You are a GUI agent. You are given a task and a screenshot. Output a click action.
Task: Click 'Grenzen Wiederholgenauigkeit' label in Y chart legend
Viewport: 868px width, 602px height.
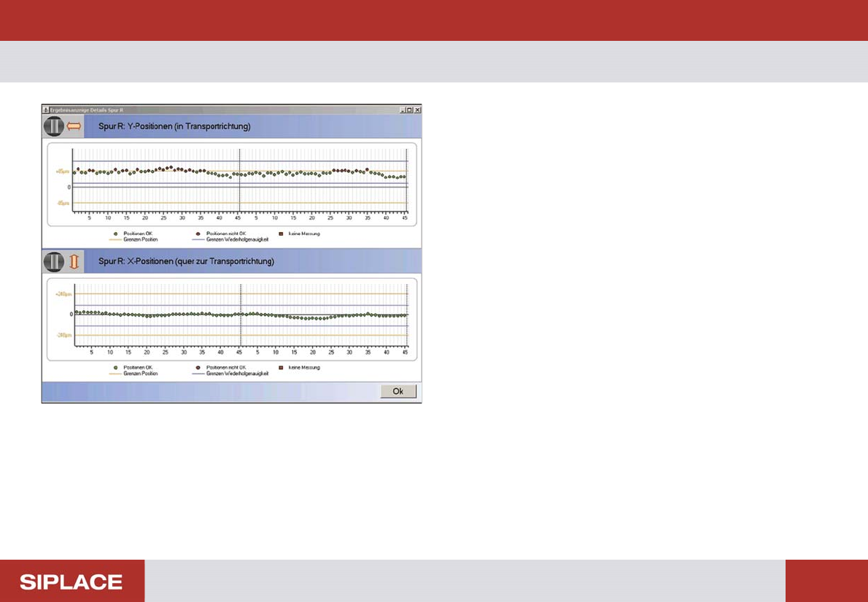(x=238, y=240)
